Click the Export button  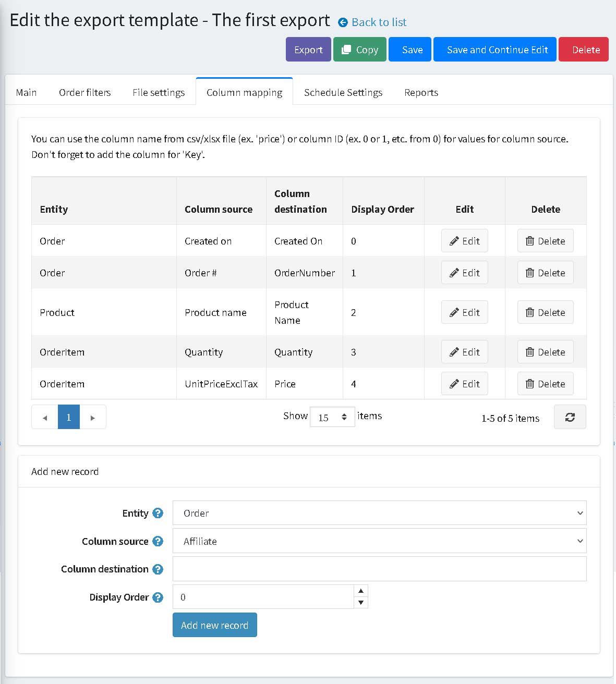point(308,50)
